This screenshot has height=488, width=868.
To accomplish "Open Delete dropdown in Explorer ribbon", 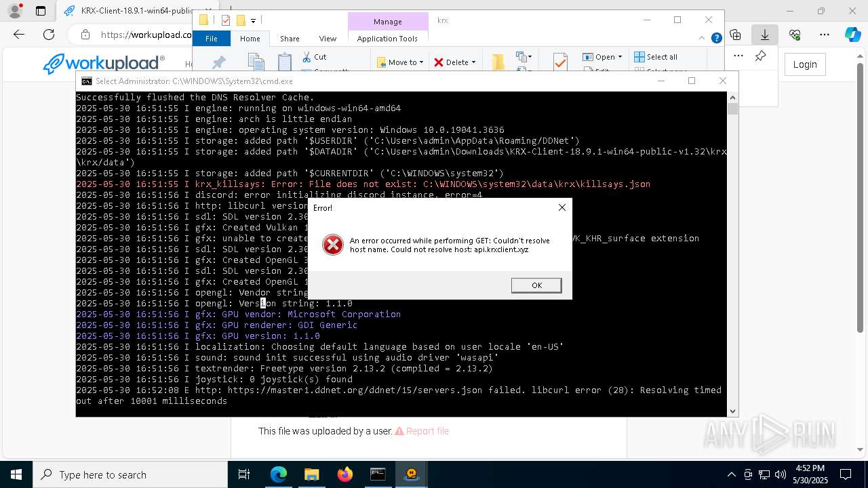I will tap(454, 62).
